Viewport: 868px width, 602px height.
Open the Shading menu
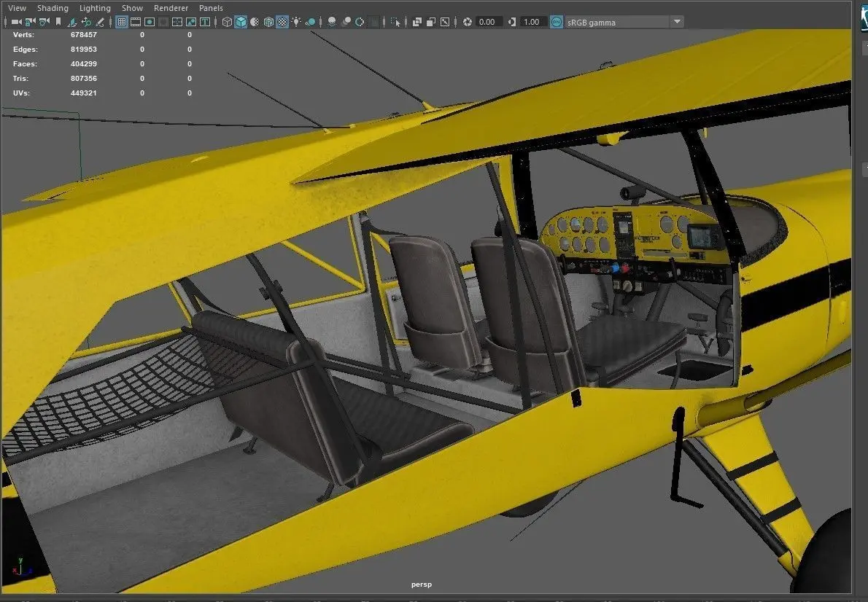tap(53, 8)
